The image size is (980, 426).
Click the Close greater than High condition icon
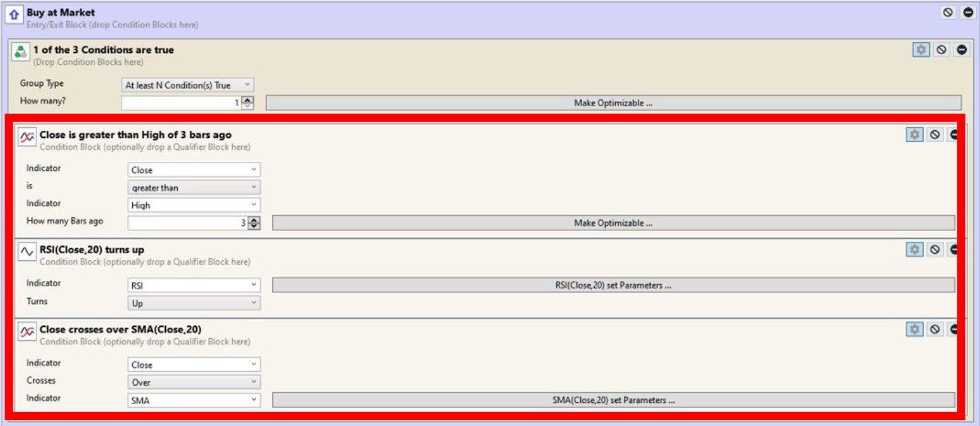point(26,137)
